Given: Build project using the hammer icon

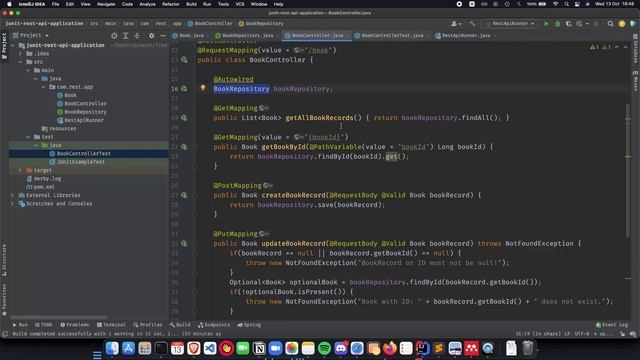Looking at the screenshot, I should coord(472,24).
